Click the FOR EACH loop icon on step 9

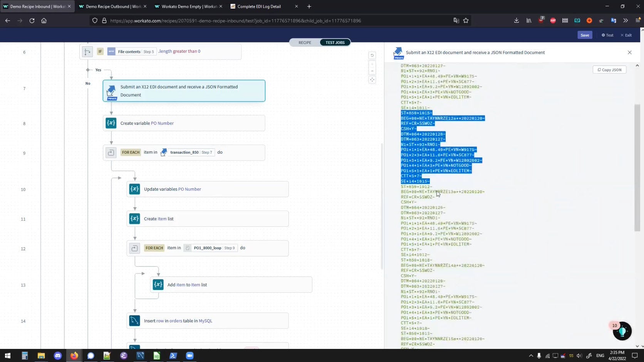coord(111,153)
